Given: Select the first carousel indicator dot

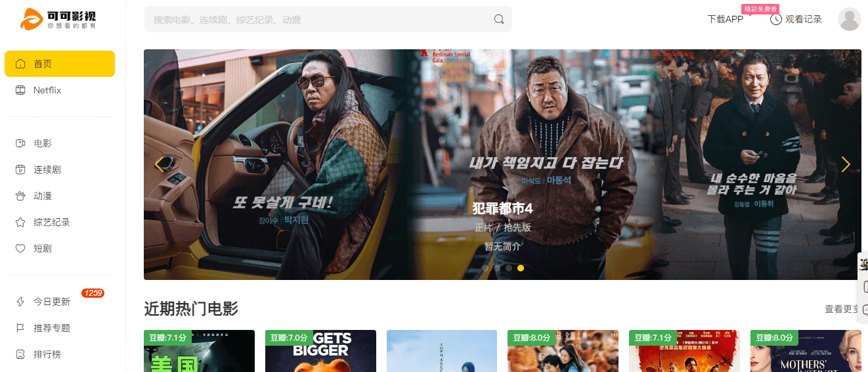Looking at the screenshot, I should coord(485,268).
